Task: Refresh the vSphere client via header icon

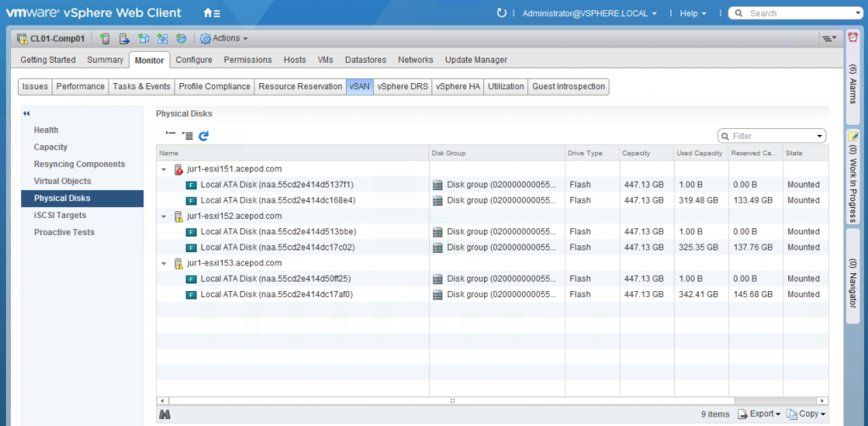Action: click(502, 13)
